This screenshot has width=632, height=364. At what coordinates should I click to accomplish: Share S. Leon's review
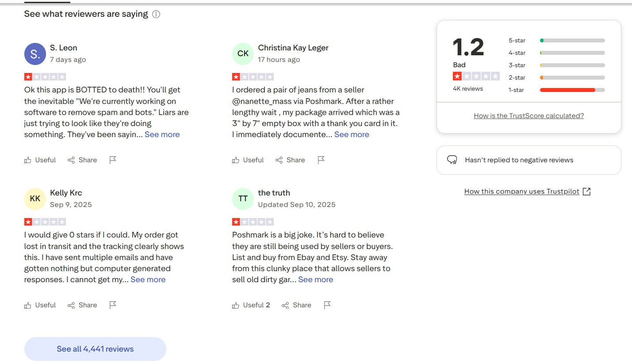[x=82, y=160]
